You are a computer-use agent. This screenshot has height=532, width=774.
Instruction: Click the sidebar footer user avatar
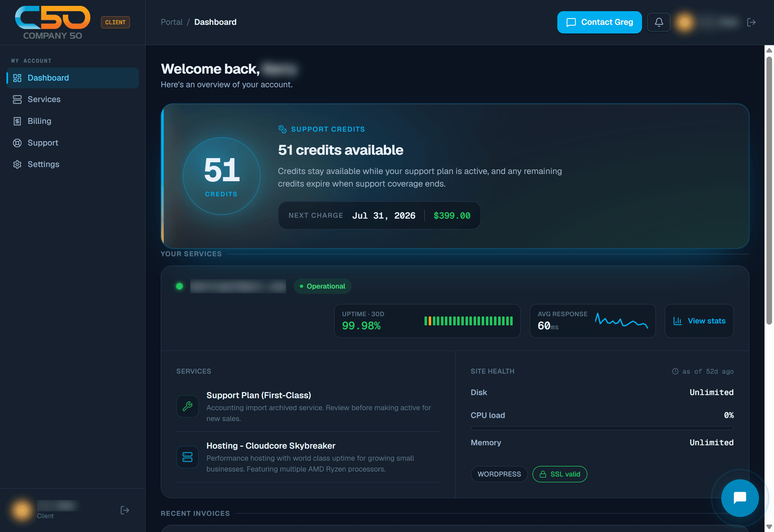22,510
